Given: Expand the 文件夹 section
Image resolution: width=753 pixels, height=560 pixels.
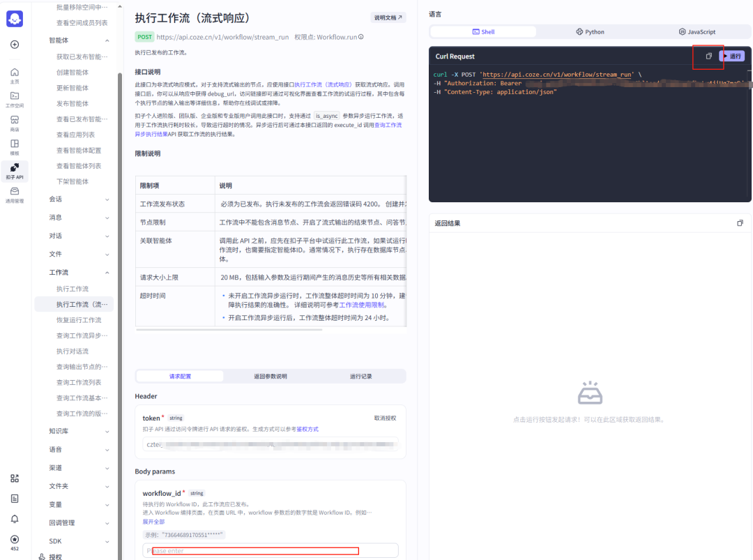Looking at the screenshot, I should click(x=107, y=487).
